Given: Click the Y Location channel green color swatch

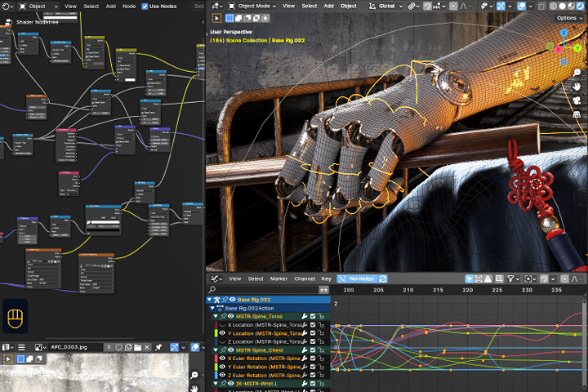Looking at the screenshot, I should (x=216, y=333).
